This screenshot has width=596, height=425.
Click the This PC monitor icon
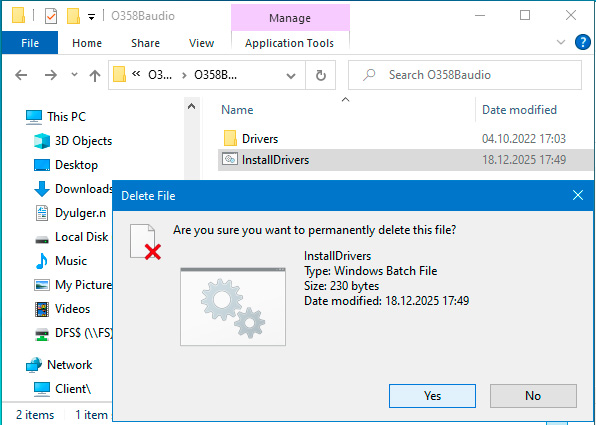(x=34, y=117)
